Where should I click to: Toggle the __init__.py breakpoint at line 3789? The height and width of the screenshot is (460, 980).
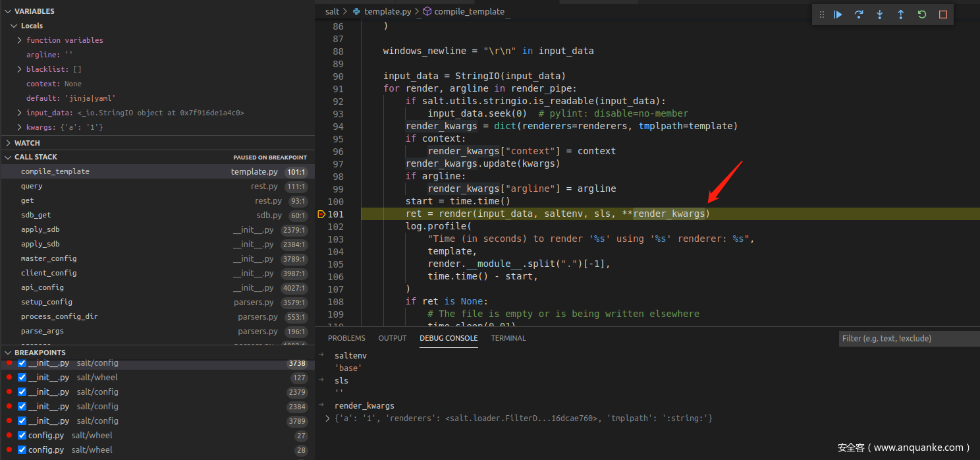tap(22, 421)
